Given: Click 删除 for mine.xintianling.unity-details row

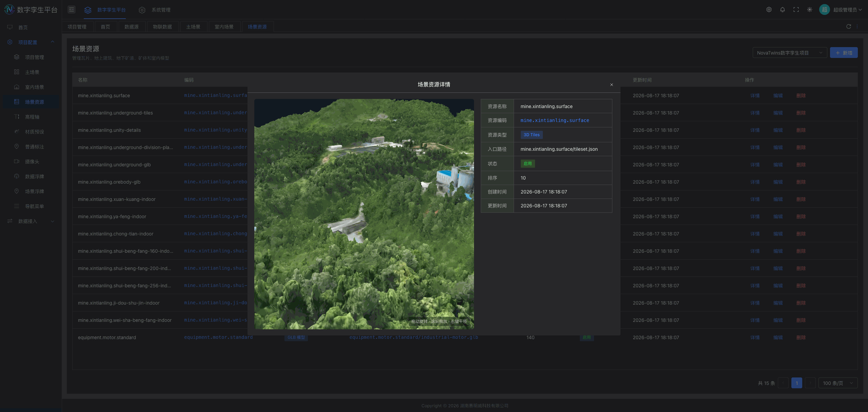Looking at the screenshot, I should [x=801, y=130].
